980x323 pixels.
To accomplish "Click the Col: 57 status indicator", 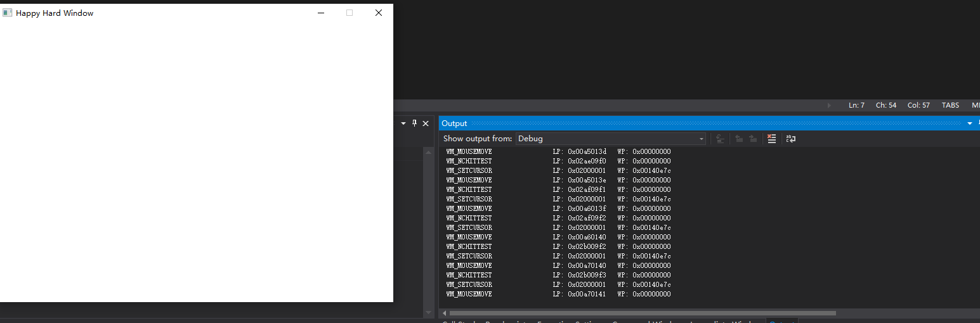I will [x=918, y=105].
